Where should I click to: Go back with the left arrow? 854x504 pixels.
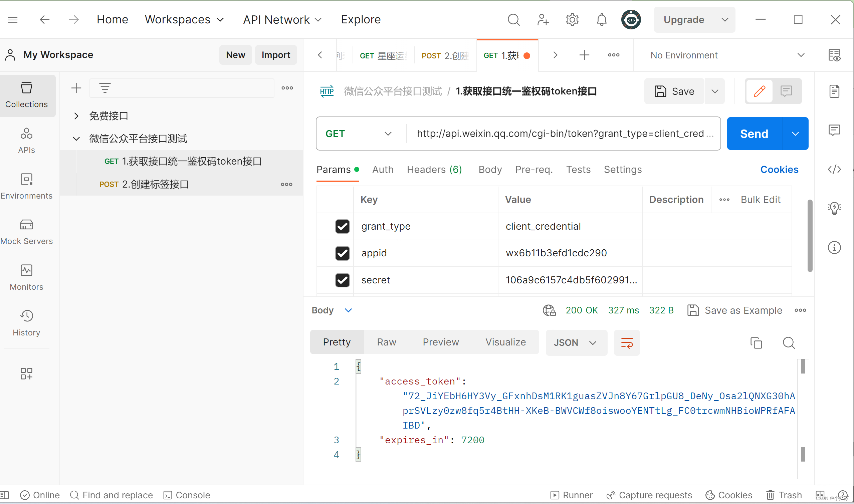44,20
